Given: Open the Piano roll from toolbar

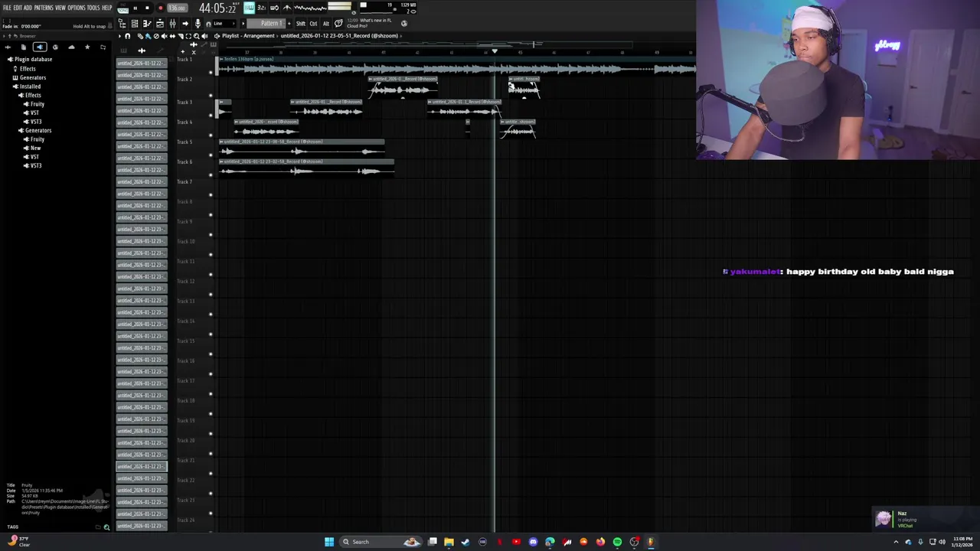Looking at the screenshot, I should tap(147, 24).
